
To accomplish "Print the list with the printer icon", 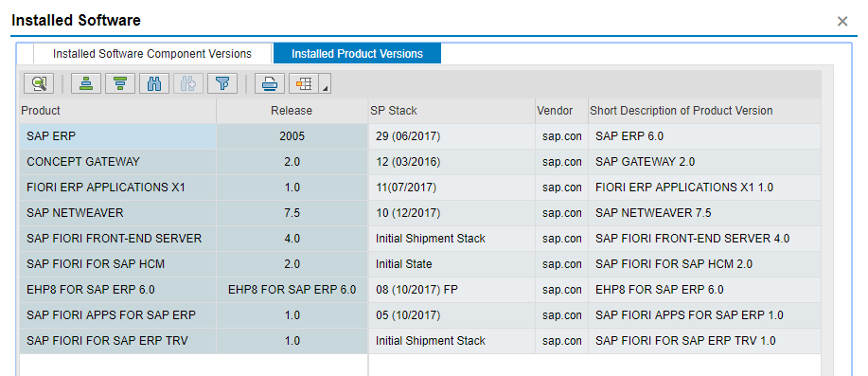I will (x=270, y=83).
